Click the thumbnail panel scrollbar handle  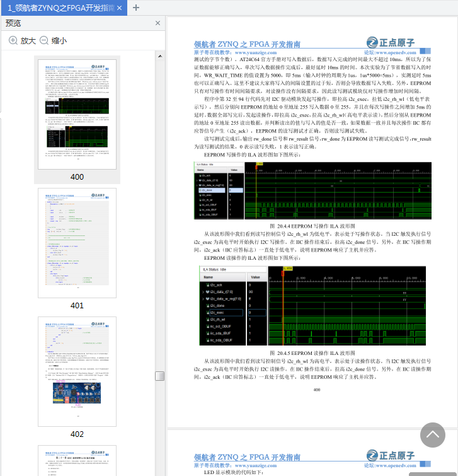coord(160,376)
